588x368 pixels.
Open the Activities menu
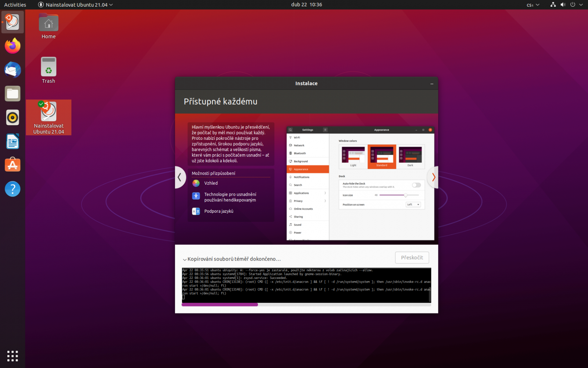15,5
